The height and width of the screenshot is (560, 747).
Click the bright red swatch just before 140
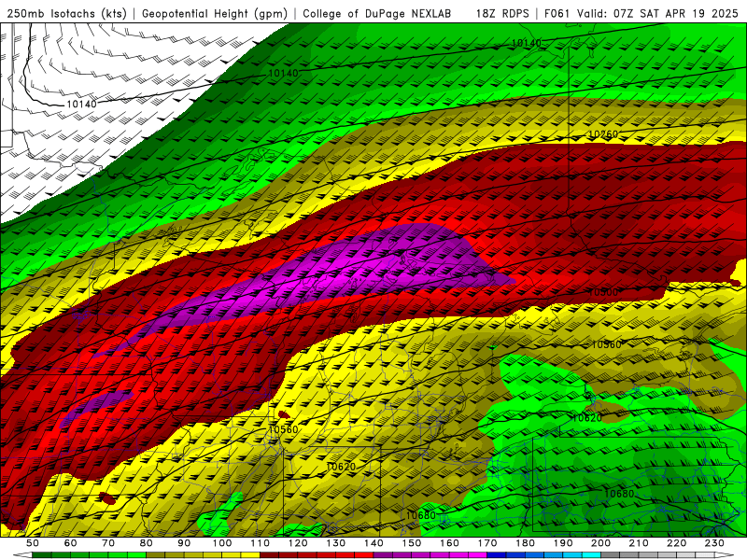[x=364, y=555]
